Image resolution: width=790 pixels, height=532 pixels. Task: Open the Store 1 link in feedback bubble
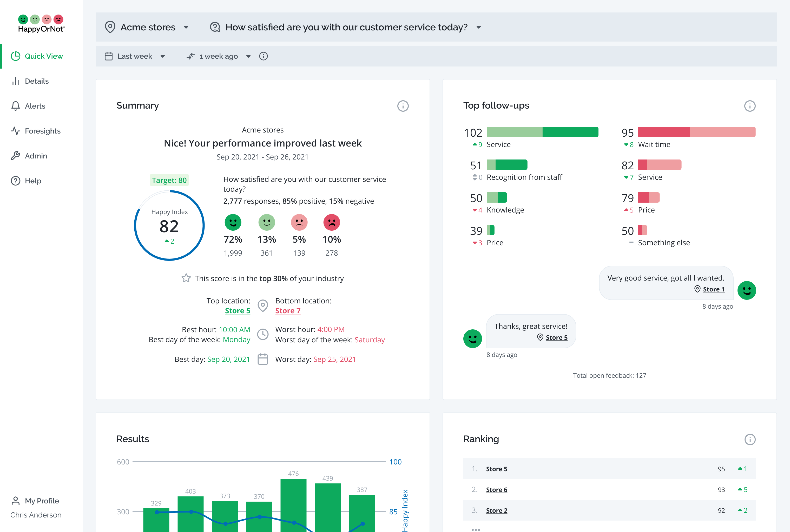click(x=713, y=289)
